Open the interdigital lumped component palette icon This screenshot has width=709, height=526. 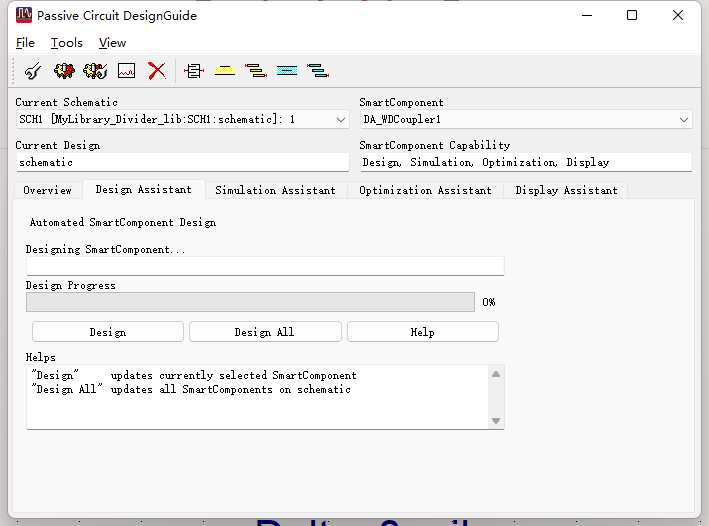click(x=194, y=71)
